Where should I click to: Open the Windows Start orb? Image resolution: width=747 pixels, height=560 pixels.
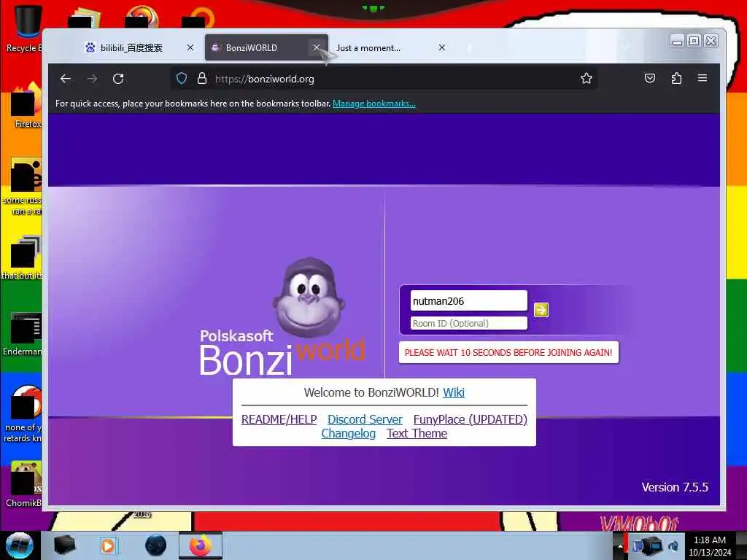pos(19,545)
